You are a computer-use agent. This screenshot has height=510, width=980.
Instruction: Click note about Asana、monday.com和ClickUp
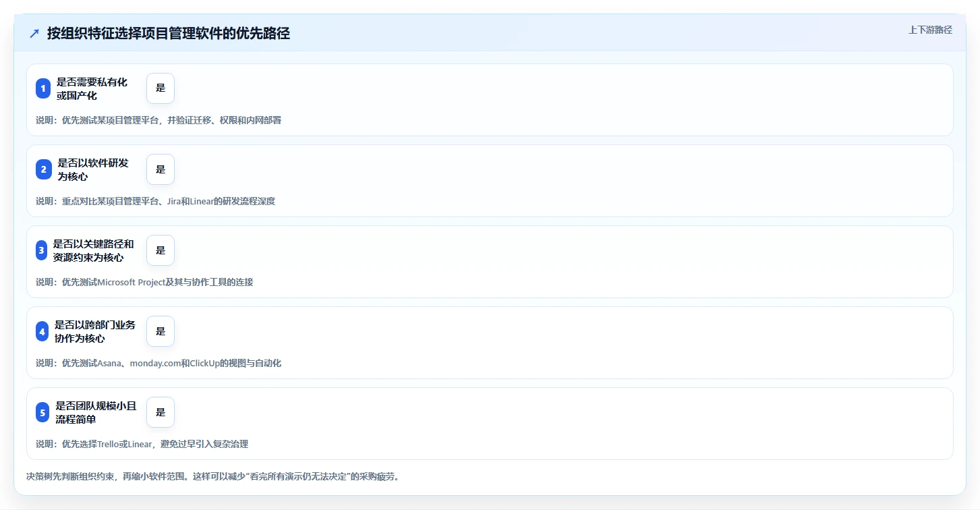point(158,363)
